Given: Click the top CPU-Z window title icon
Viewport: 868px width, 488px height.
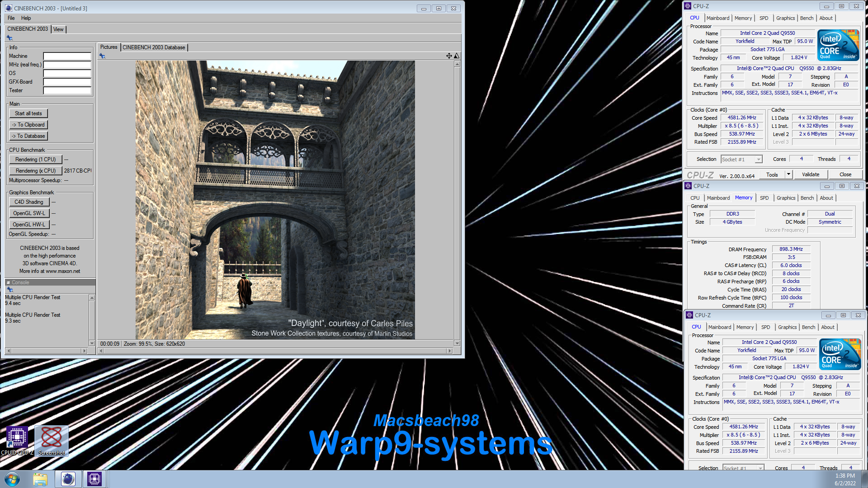Looking at the screenshot, I should [x=688, y=6].
